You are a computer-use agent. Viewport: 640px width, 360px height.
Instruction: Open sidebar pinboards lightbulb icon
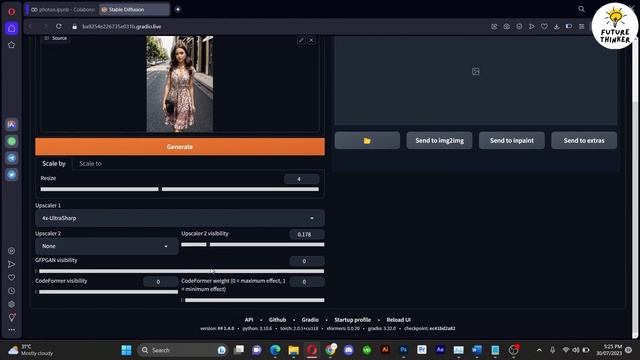pyautogui.click(x=11, y=317)
